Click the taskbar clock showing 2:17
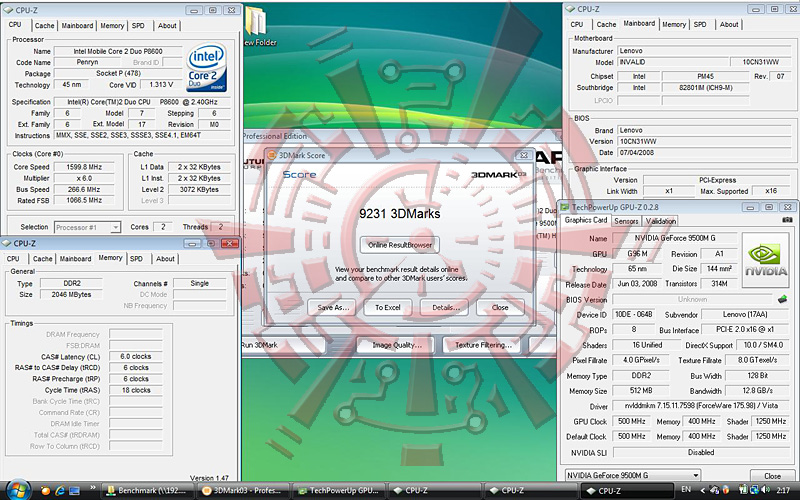Screen dimensions: 800x500 pyautogui.click(x=783, y=490)
